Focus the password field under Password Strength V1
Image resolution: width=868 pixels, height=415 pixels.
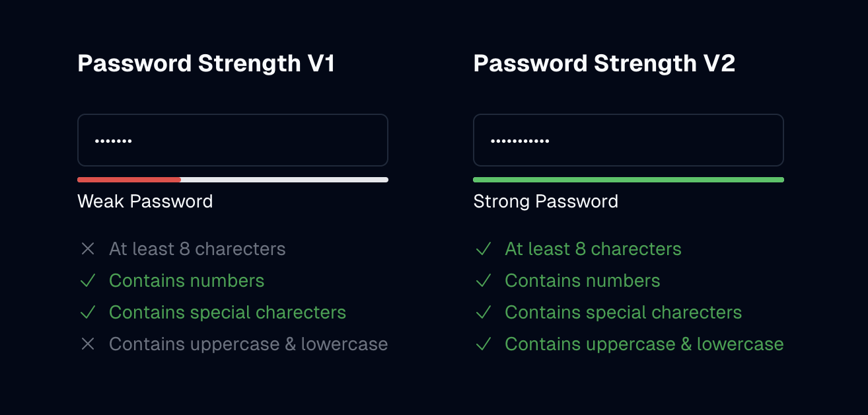(233, 140)
